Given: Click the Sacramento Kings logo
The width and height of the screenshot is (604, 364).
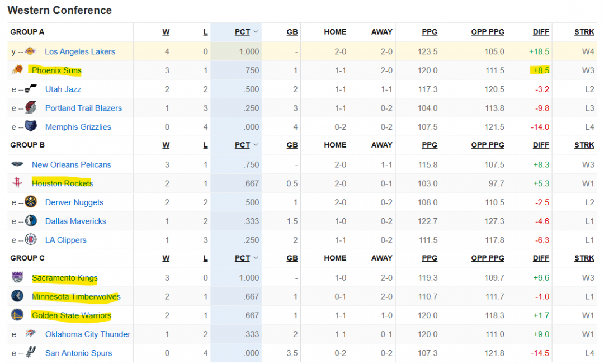Looking at the screenshot, I should (17, 277).
